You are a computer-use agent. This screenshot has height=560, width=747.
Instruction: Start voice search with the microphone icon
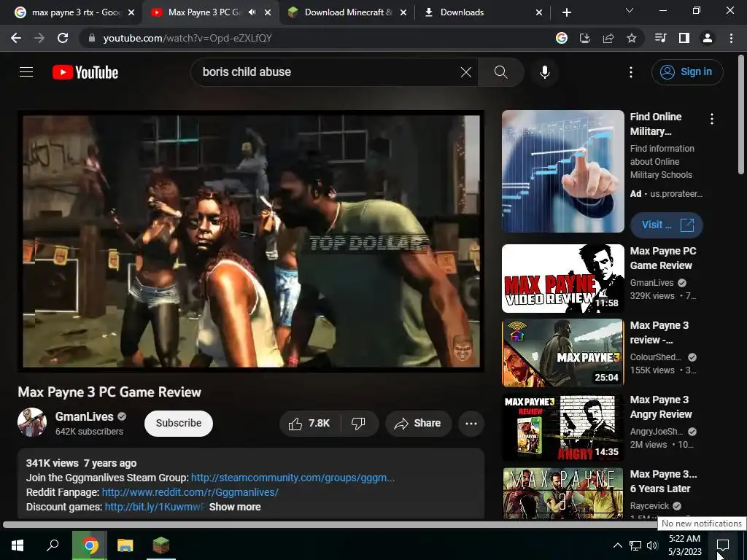[544, 72]
